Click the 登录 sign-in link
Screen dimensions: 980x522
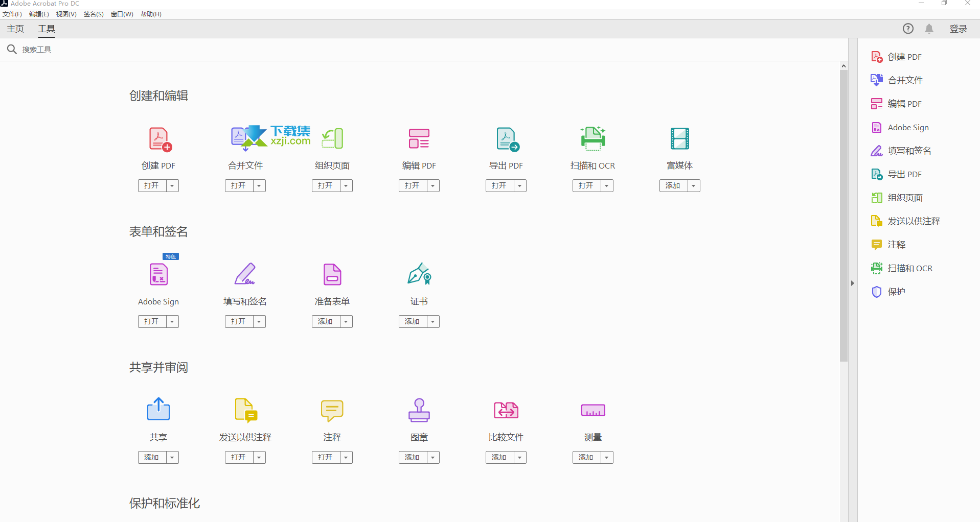959,29
